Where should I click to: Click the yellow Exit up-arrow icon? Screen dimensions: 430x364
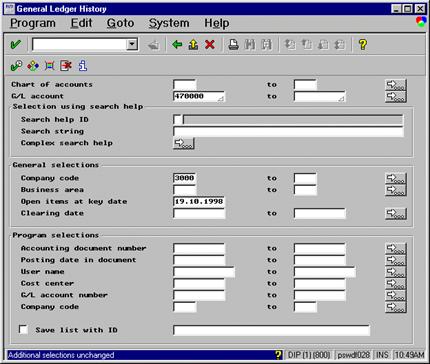(193, 44)
